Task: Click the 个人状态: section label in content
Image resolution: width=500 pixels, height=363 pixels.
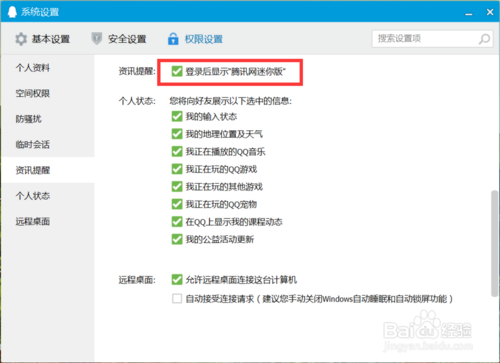Action: [x=137, y=101]
